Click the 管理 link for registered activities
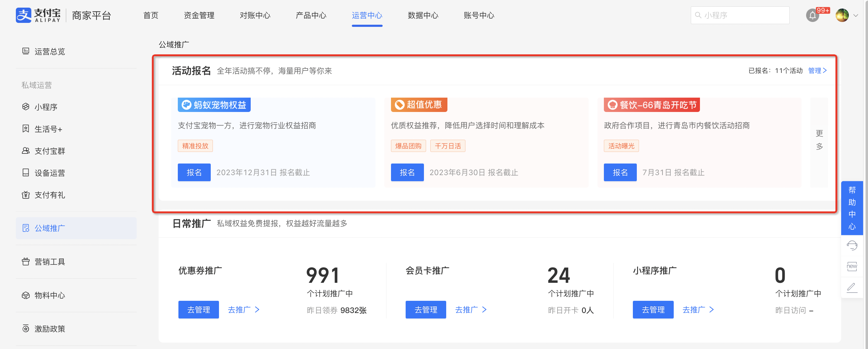Image resolution: width=868 pixels, height=349 pixels. [817, 70]
